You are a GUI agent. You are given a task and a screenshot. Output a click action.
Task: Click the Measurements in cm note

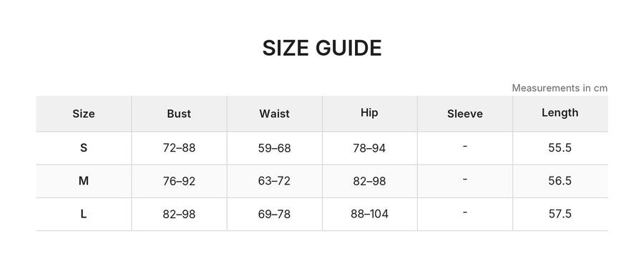pos(560,88)
